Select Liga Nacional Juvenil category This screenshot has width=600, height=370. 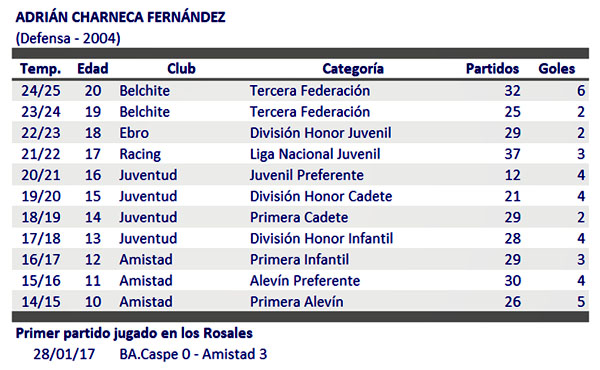(315, 155)
